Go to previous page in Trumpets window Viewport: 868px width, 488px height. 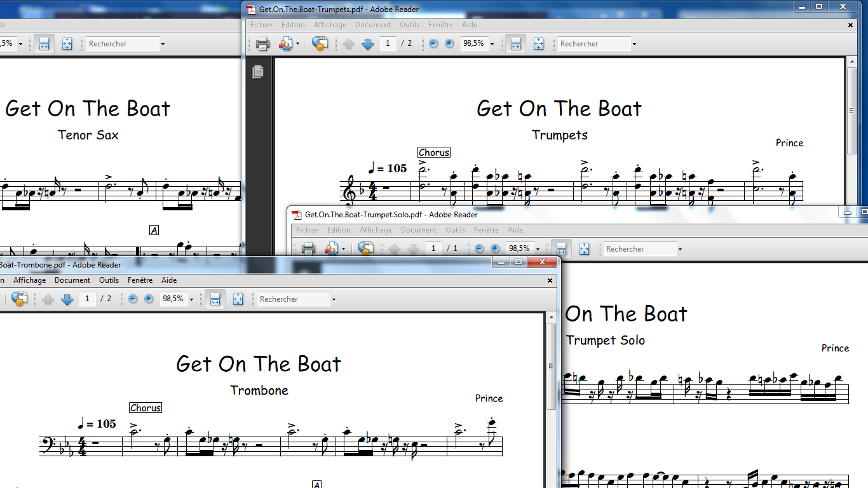(348, 44)
